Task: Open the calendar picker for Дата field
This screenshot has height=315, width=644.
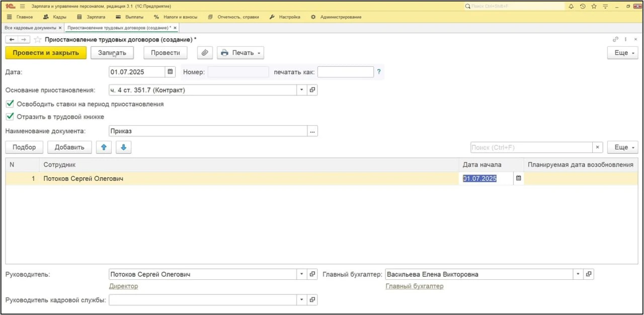Action: coord(170,72)
